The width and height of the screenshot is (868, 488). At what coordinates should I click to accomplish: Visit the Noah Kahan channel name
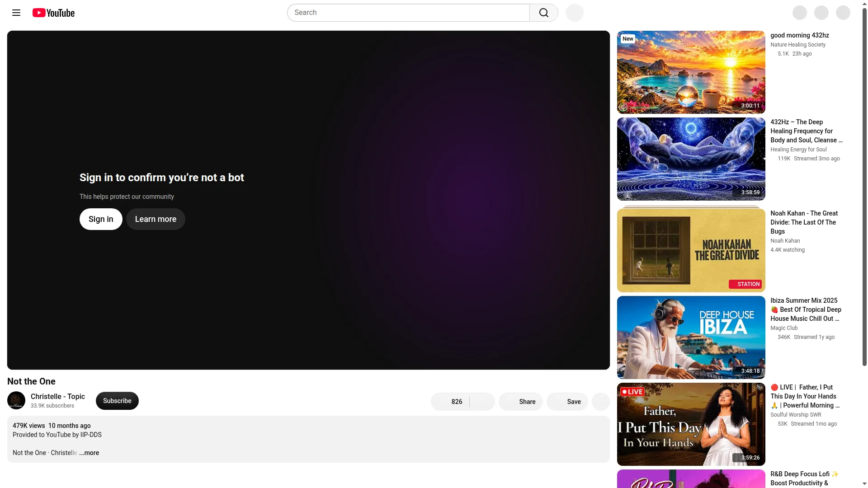coord(785,241)
